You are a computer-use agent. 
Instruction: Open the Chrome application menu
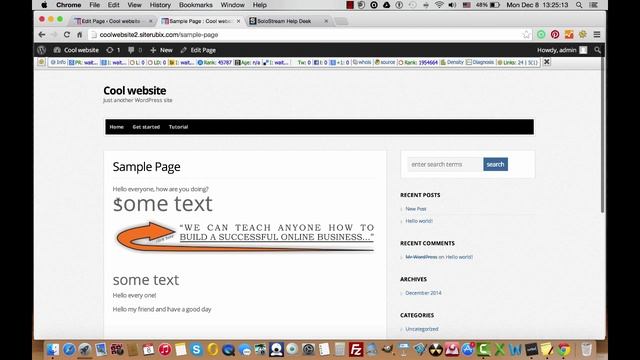[x=69, y=5]
